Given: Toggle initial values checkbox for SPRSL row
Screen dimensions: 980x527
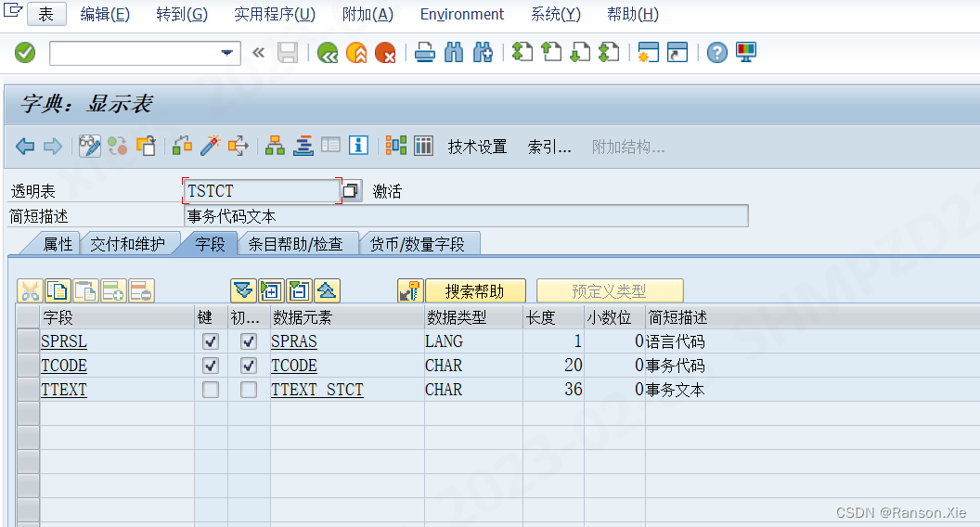Looking at the screenshot, I should coord(249,341).
